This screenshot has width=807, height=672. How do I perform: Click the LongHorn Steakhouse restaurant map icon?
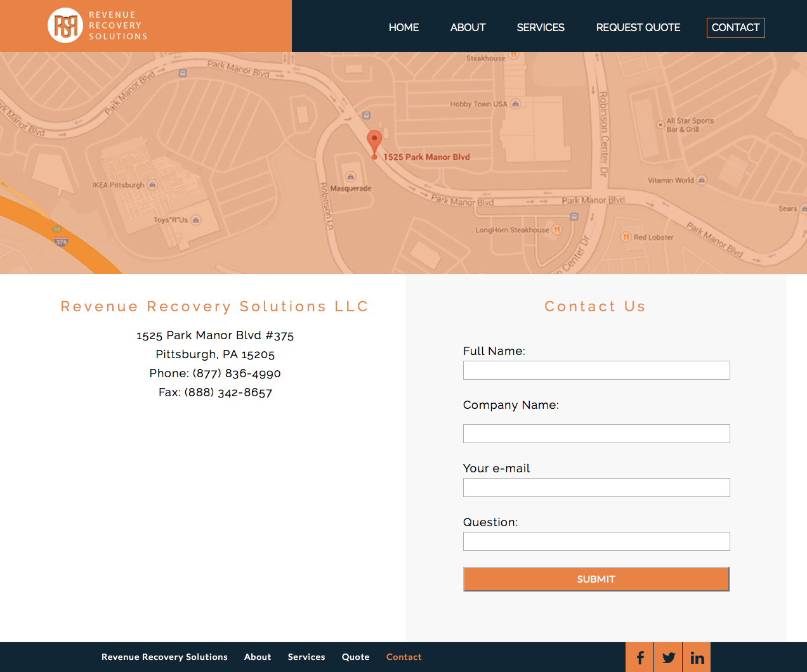[557, 229]
